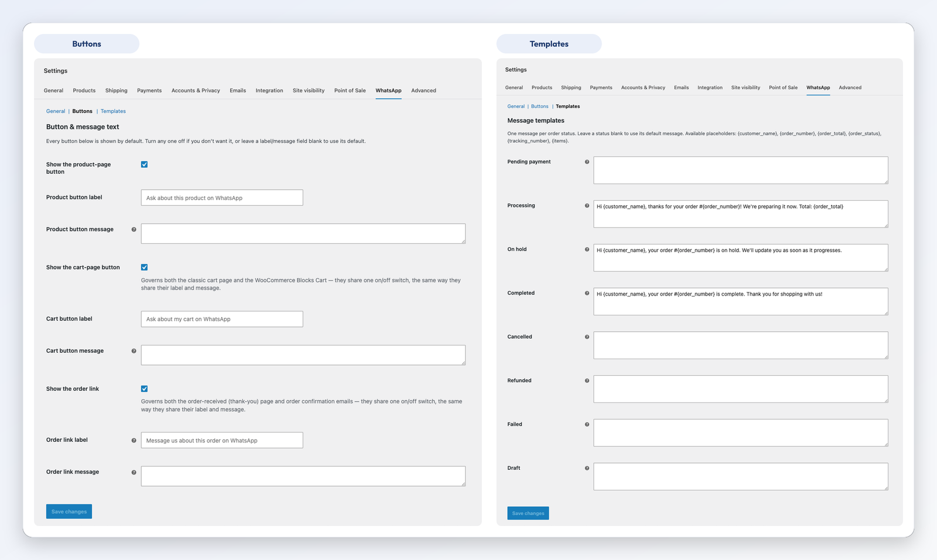Select the Buttons heading pill
Image resolution: width=937 pixels, height=560 pixels.
click(87, 44)
